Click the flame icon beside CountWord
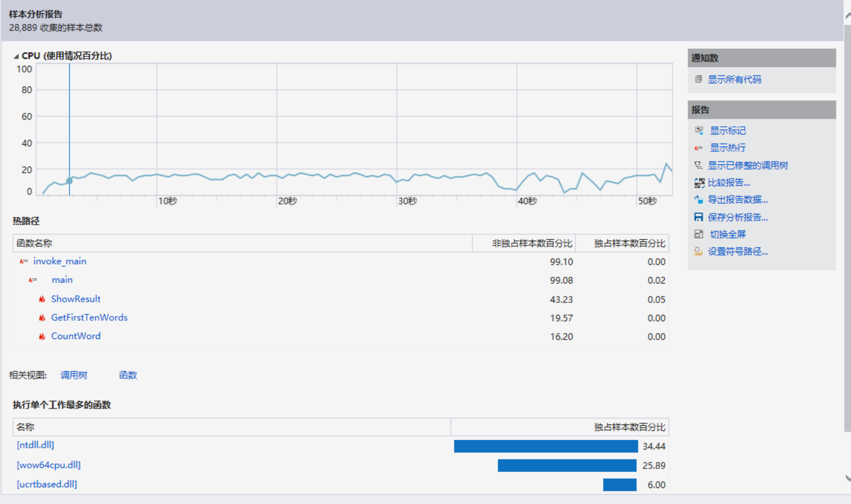851x504 pixels. (x=42, y=336)
